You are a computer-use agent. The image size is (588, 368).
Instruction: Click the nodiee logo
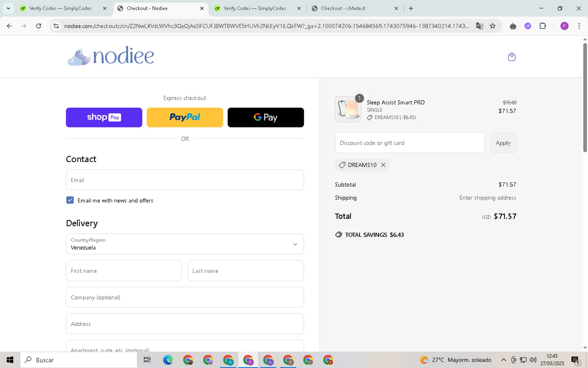[x=111, y=56]
